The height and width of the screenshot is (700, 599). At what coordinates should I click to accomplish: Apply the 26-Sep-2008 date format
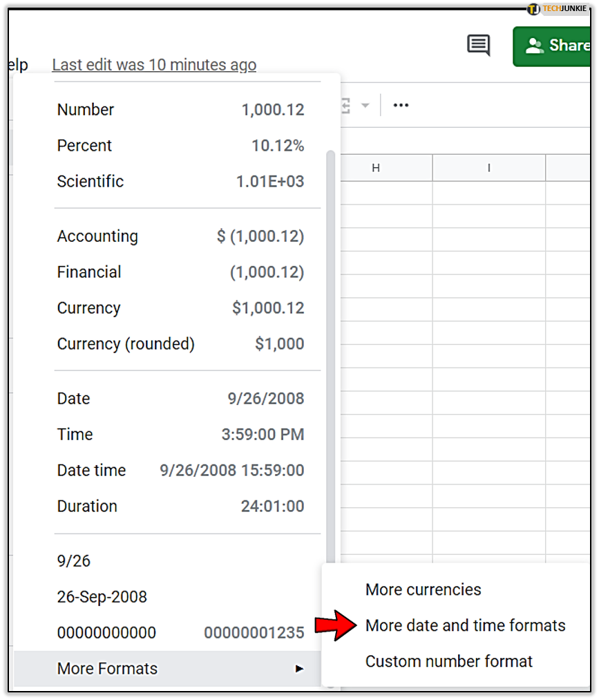181,597
